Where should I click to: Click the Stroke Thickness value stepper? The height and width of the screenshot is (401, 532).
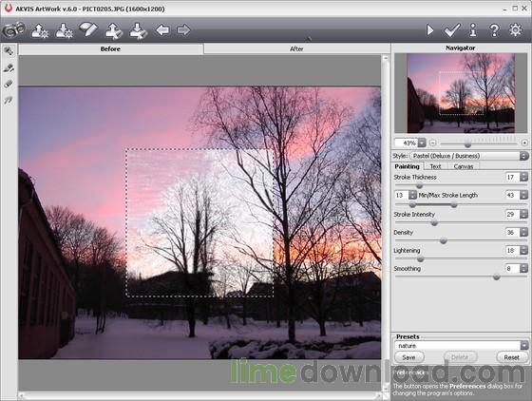[x=523, y=177]
